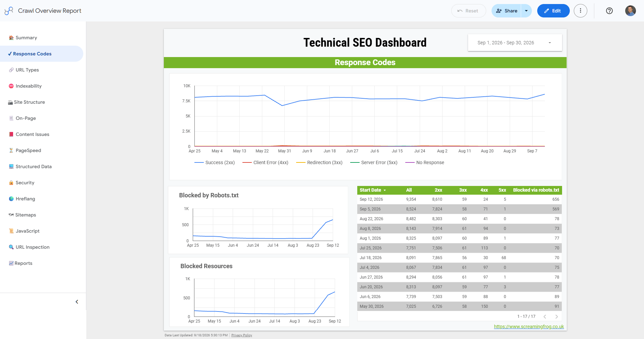Open the screamingfrog.co.uk link
Screen dimensions: 644x339
(529, 327)
